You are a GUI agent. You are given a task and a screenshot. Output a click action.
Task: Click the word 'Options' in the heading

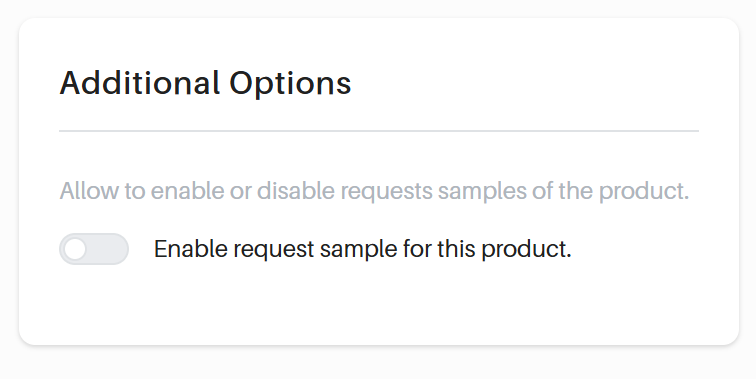[x=290, y=84]
